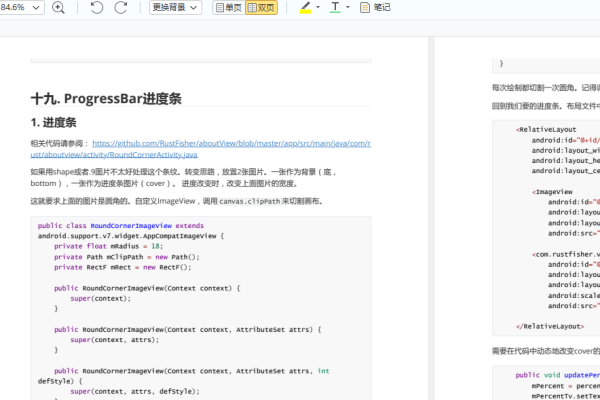Click the green underline color bar
This screenshot has height=400, width=600.
click(x=335, y=12)
